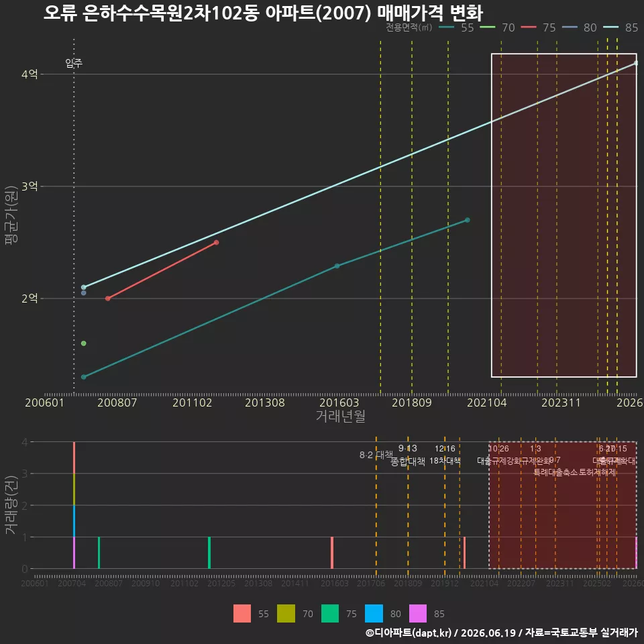Click the 거래량(건) y-axis title of volume chart

[x=11, y=505]
